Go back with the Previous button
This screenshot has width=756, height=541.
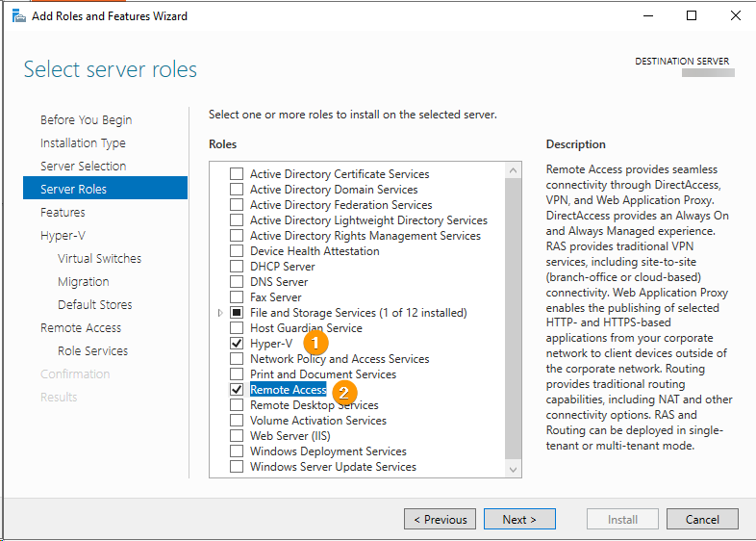pyautogui.click(x=440, y=520)
